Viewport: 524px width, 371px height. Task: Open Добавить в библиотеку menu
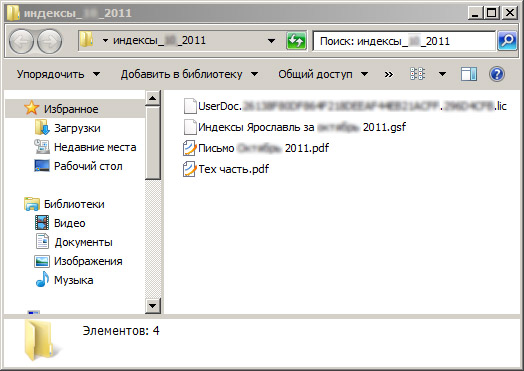click(x=189, y=74)
